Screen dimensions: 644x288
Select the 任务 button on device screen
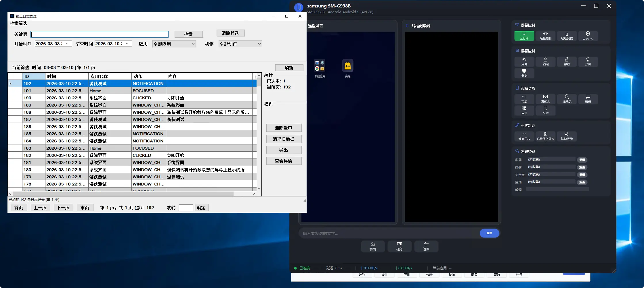pos(400,246)
